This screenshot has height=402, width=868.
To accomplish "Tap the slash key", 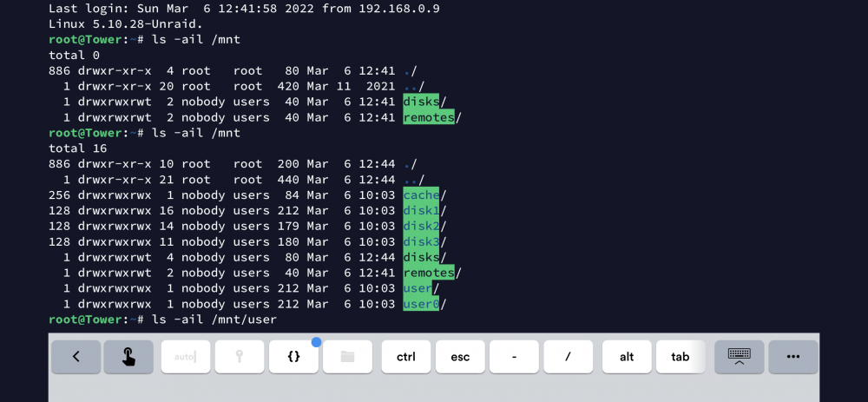I will 568,357.
